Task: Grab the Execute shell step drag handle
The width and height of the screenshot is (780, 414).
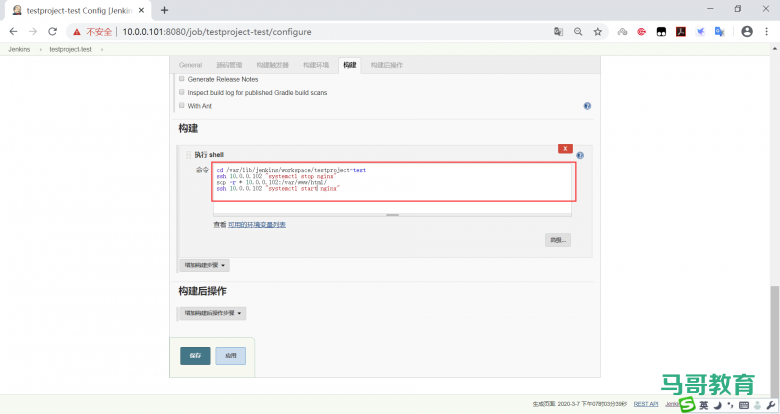Action: click(188, 155)
